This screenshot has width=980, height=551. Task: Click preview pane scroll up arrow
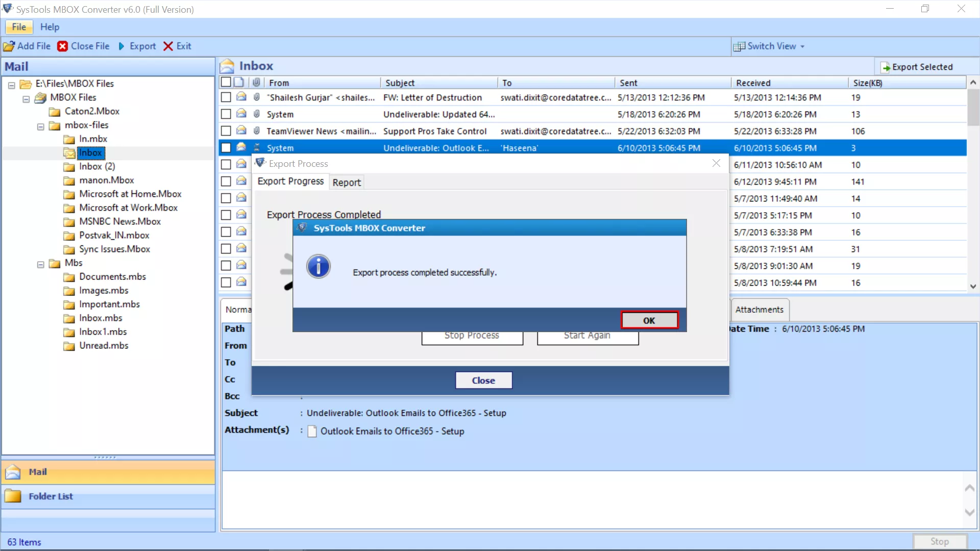[970, 488]
